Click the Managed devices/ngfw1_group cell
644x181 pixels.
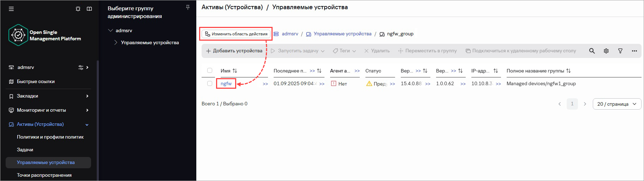click(541, 84)
